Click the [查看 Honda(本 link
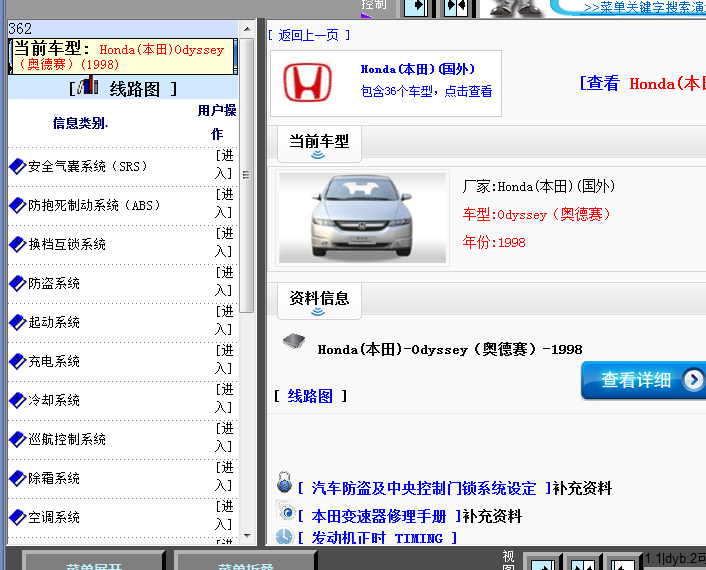 tap(643, 83)
